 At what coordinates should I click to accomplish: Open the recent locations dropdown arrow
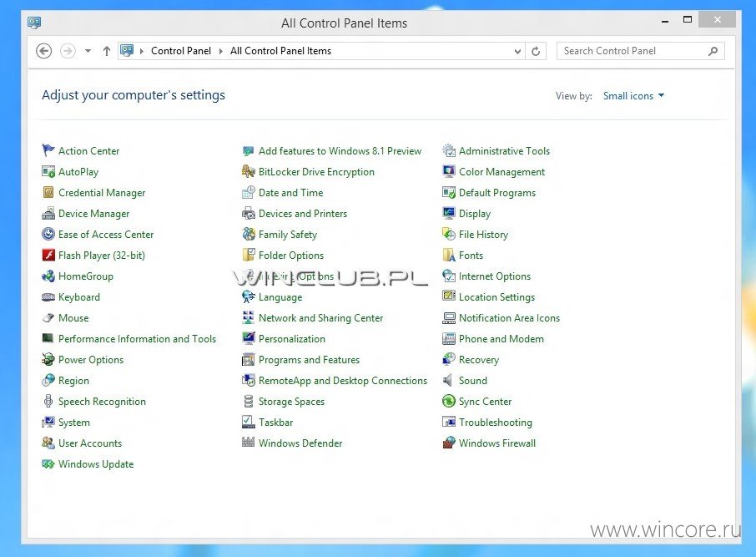pos(88,51)
